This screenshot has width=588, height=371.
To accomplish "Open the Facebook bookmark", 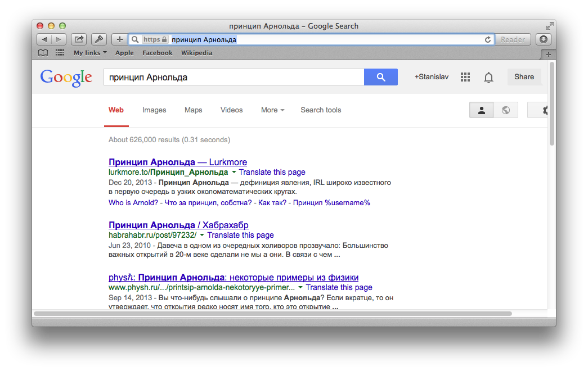I will pyautogui.click(x=158, y=53).
